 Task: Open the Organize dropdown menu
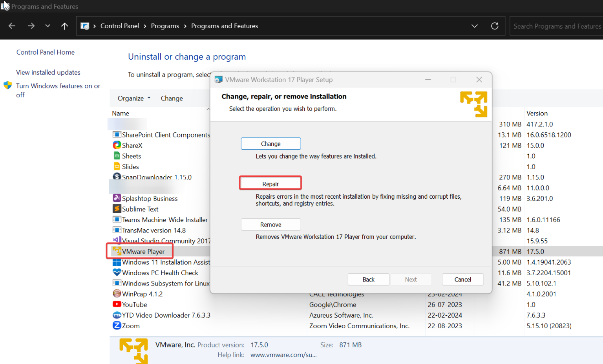[133, 98]
